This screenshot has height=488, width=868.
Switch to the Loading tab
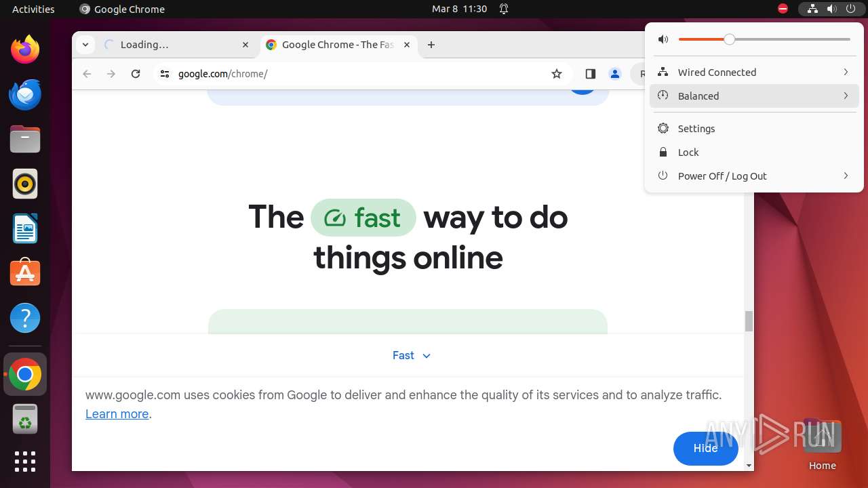[x=177, y=45]
